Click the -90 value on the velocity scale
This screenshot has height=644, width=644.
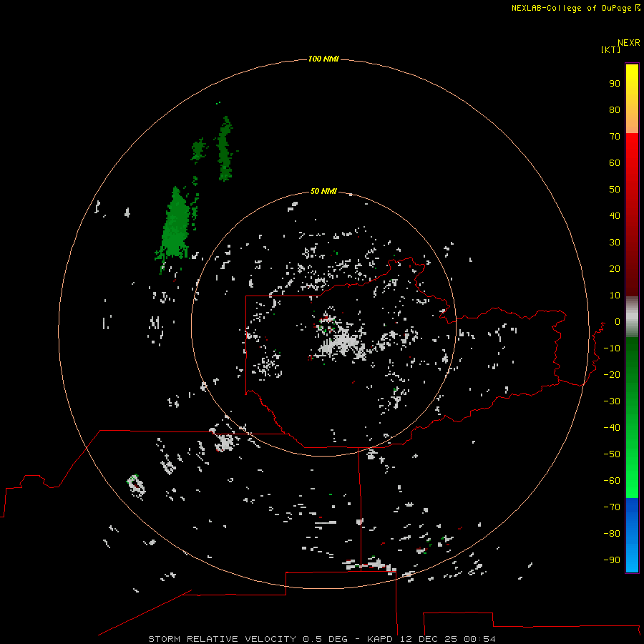[612, 560]
